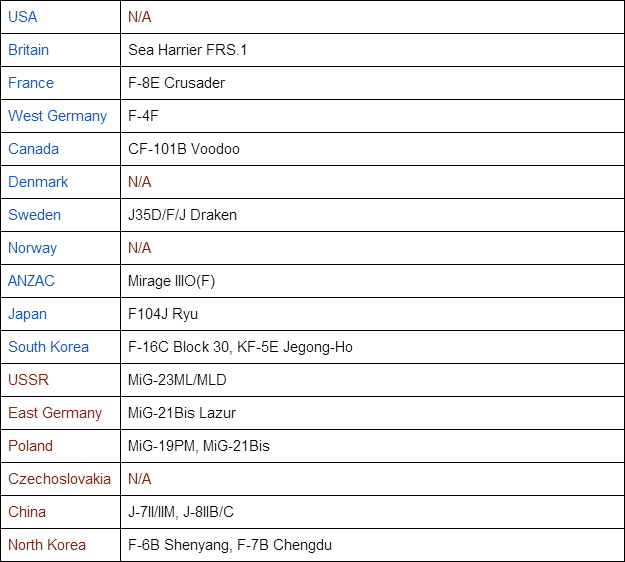Open the South Korea link
This screenshot has height=562, width=625.
48,347
